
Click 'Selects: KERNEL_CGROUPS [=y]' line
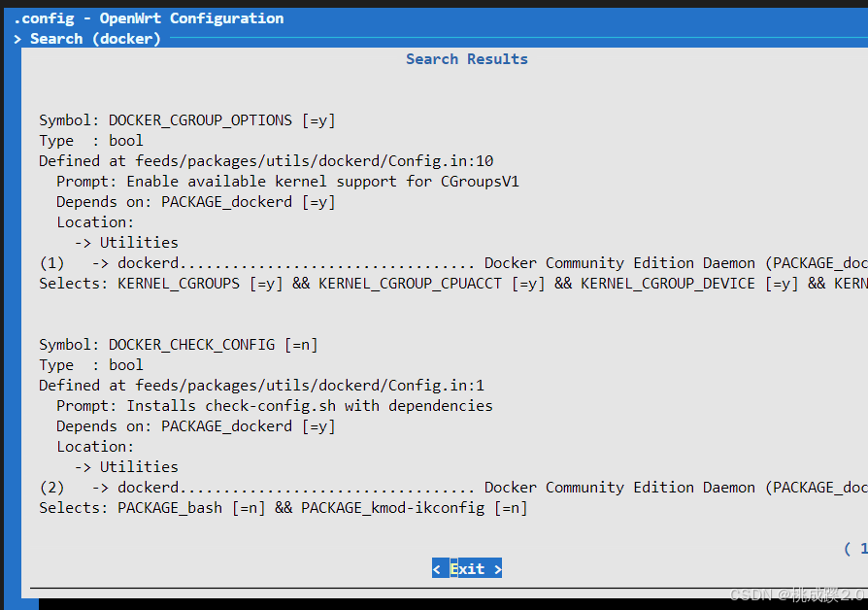point(452,284)
